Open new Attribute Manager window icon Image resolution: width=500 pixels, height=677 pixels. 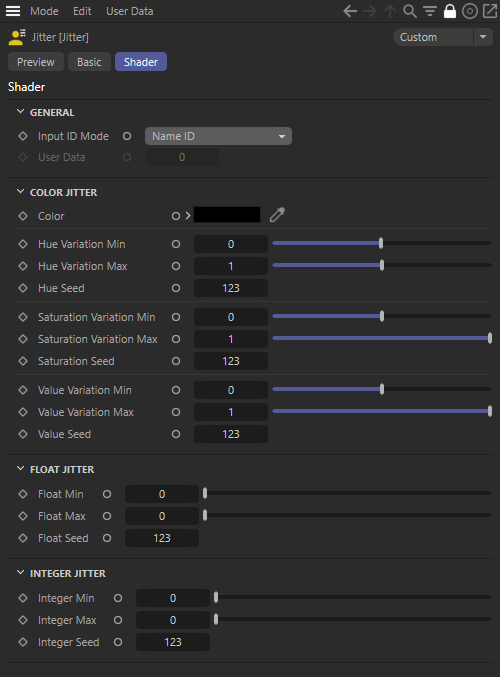coord(490,11)
